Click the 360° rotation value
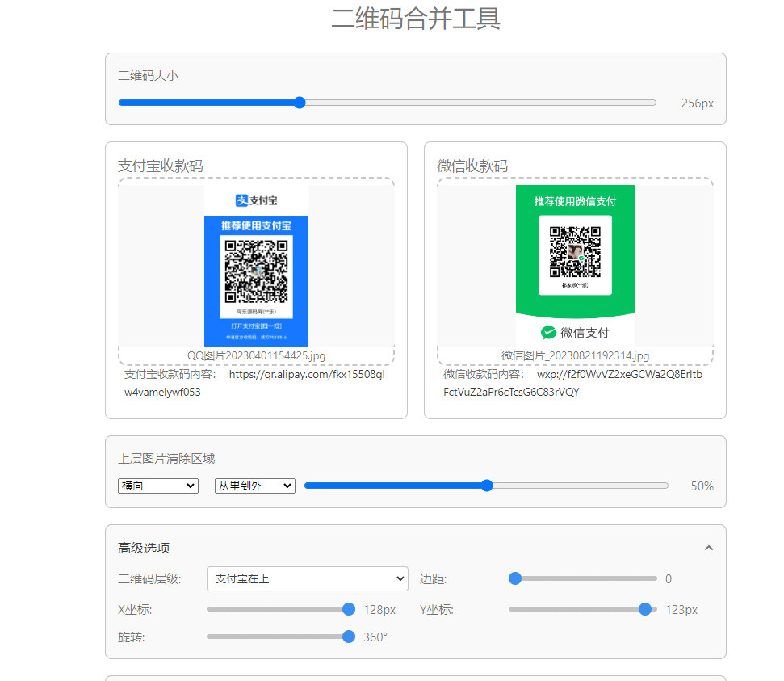Image resolution: width=784 pixels, height=681 pixels. point(375,637)
